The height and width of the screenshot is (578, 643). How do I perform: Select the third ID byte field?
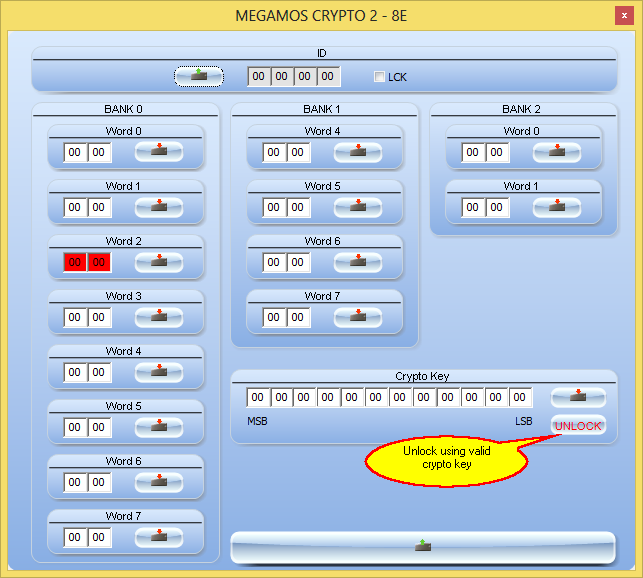305,76
